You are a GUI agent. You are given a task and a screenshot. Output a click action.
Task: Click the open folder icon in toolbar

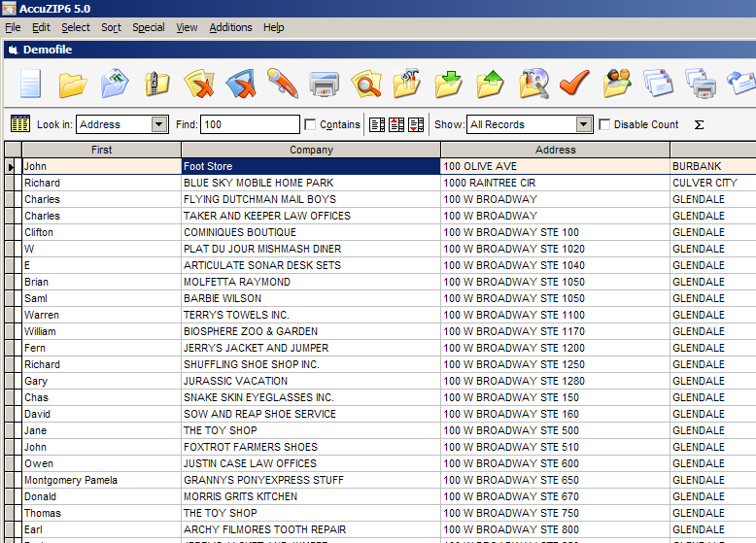73,85
